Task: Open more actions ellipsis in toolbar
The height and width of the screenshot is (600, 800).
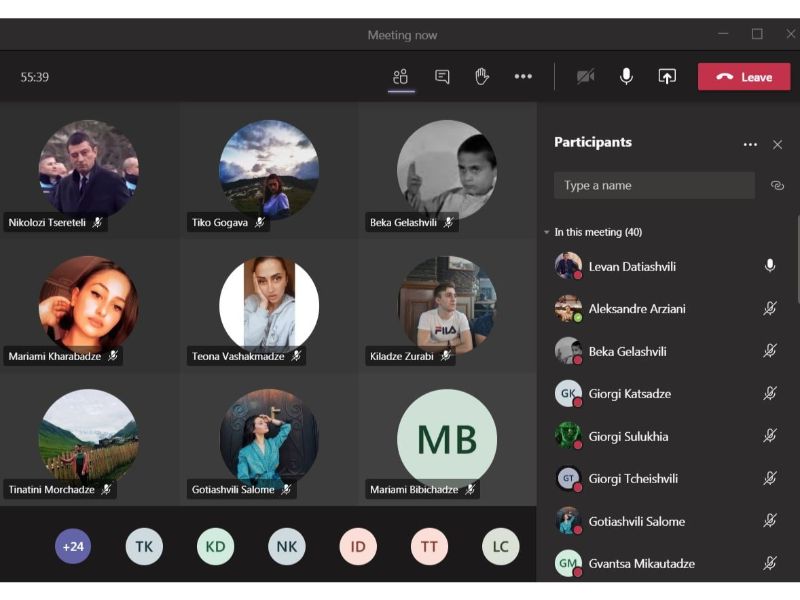Action: (x=523, y=77)
